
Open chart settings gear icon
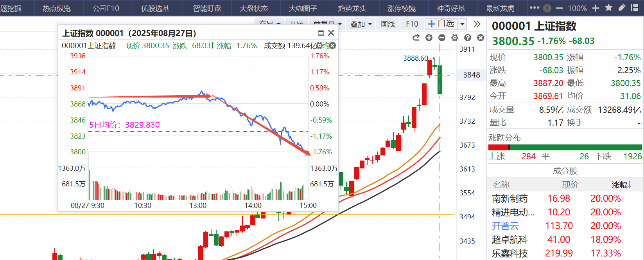pyautogui.click(x=455, y=38)
